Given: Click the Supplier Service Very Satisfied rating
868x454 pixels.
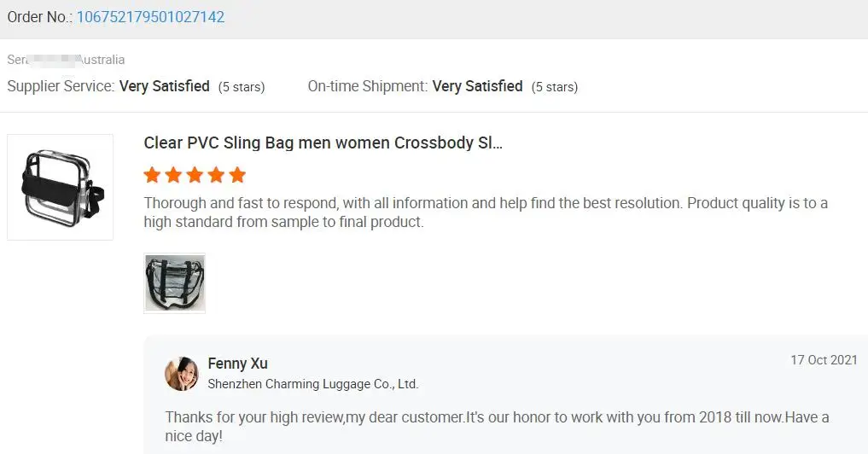Looking at the screenshot, I should click(x=164, y=86).
